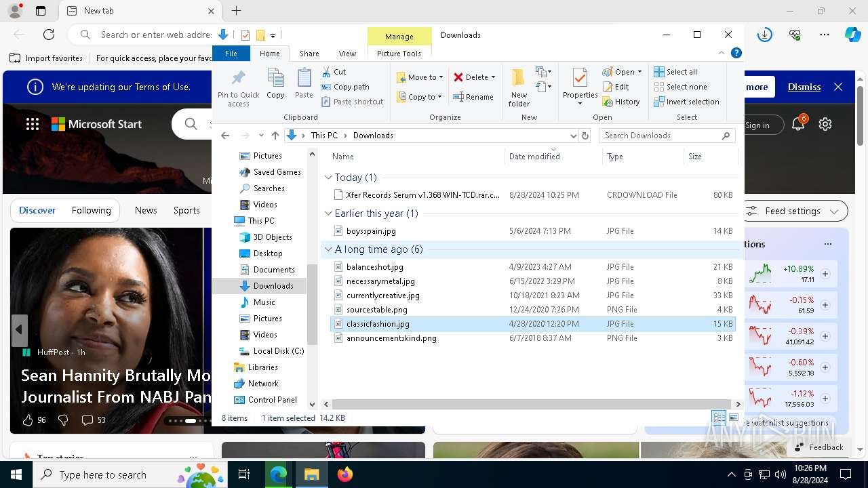Viewport: 868px width, 488px height.
Task: Open the Move to dropdown
Action: pos(420,77)
